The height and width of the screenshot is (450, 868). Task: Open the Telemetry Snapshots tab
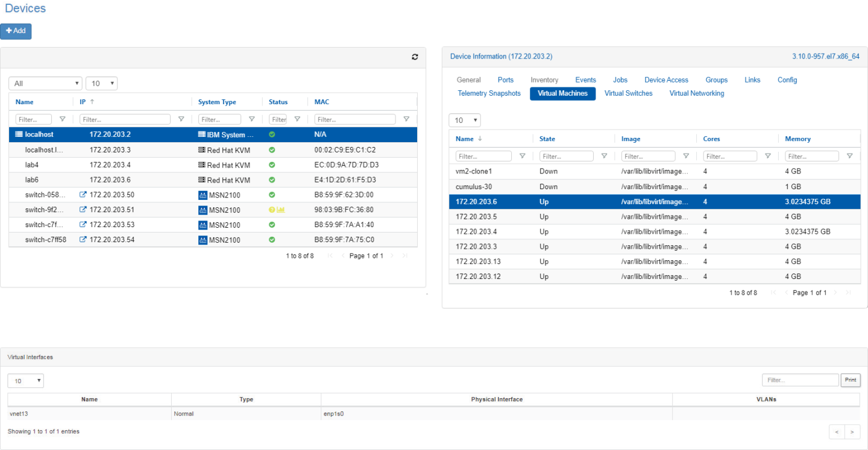pyautogui.click(x=489, y=93)
